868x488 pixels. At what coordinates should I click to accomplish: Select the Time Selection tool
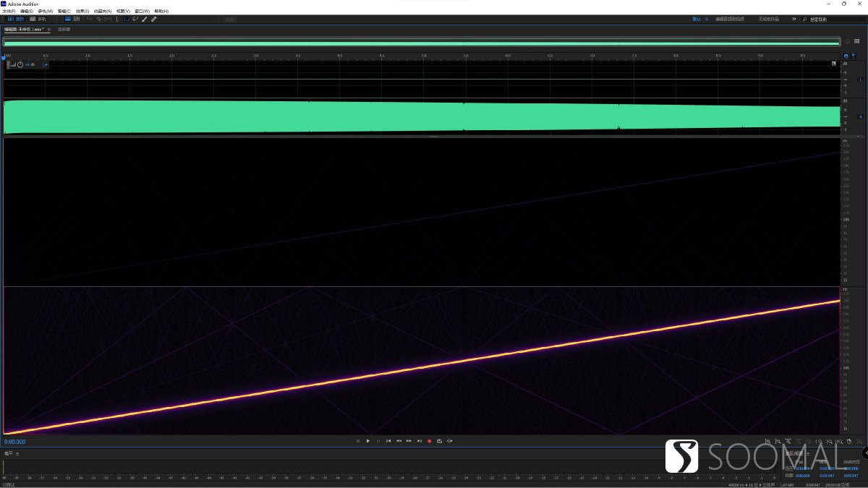pos(117,19)
